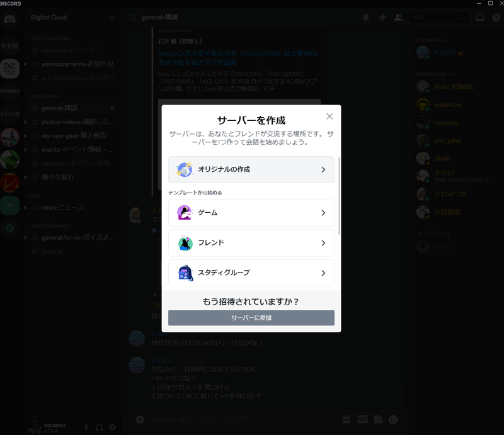Click necamax user avatar in bottom panel
Viewport: 504px width, 435px height.
tap(34, 427)
